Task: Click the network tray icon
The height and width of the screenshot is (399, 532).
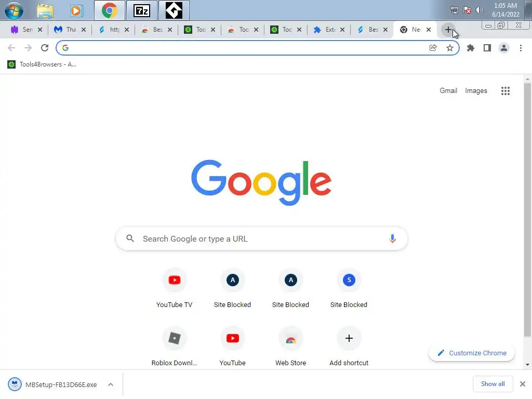Action: (x=454, y=10)
